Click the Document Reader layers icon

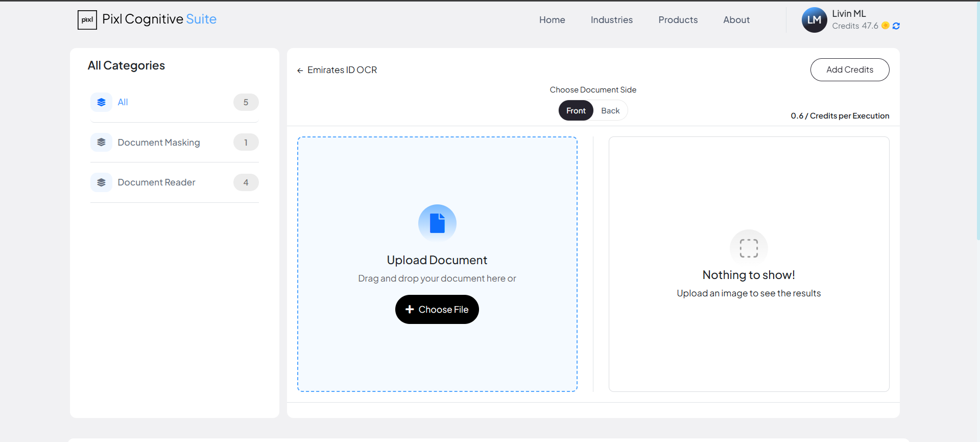click(101, 182)
